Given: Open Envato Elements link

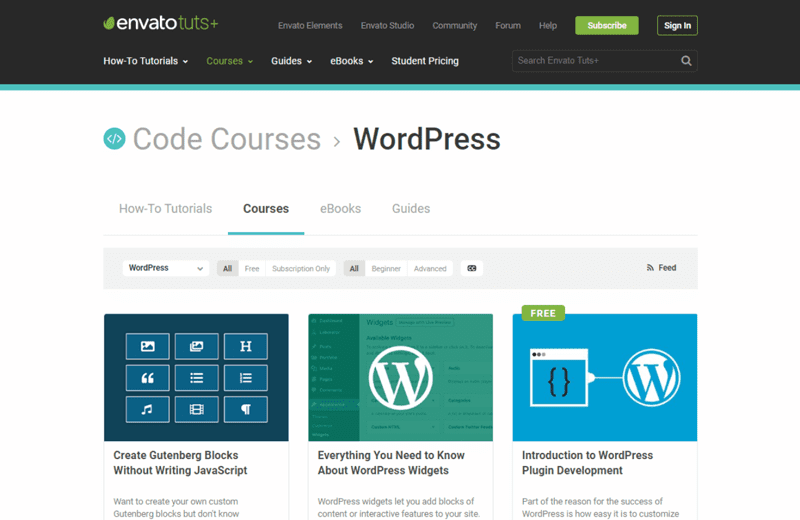Looking at the screenshot, I should pyautogui.click(x=310, y=26).
